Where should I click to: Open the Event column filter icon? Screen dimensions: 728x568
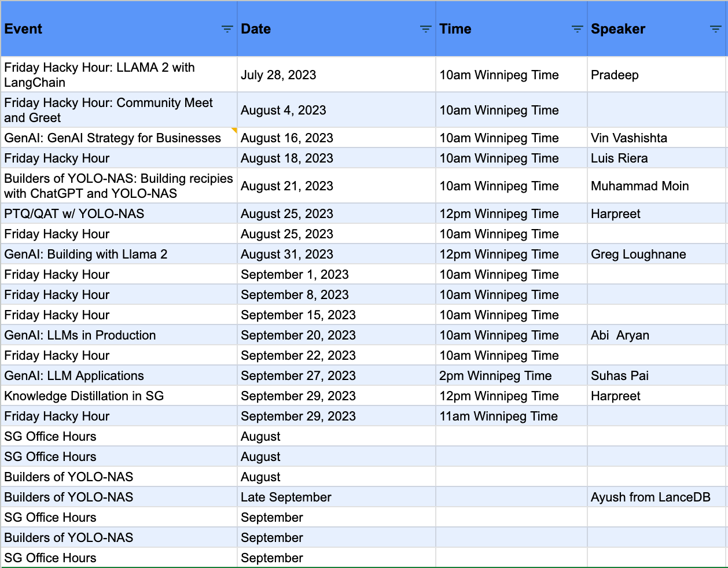coord(227,29)
